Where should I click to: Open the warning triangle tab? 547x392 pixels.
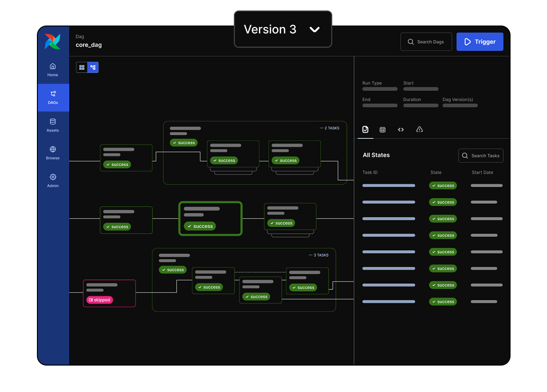pos(419,129)
